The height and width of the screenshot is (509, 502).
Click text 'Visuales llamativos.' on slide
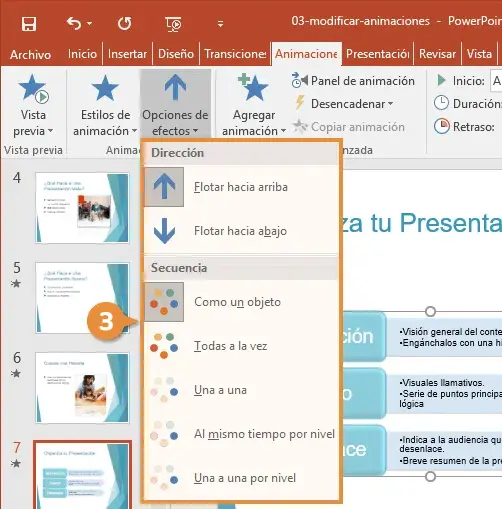442,383
